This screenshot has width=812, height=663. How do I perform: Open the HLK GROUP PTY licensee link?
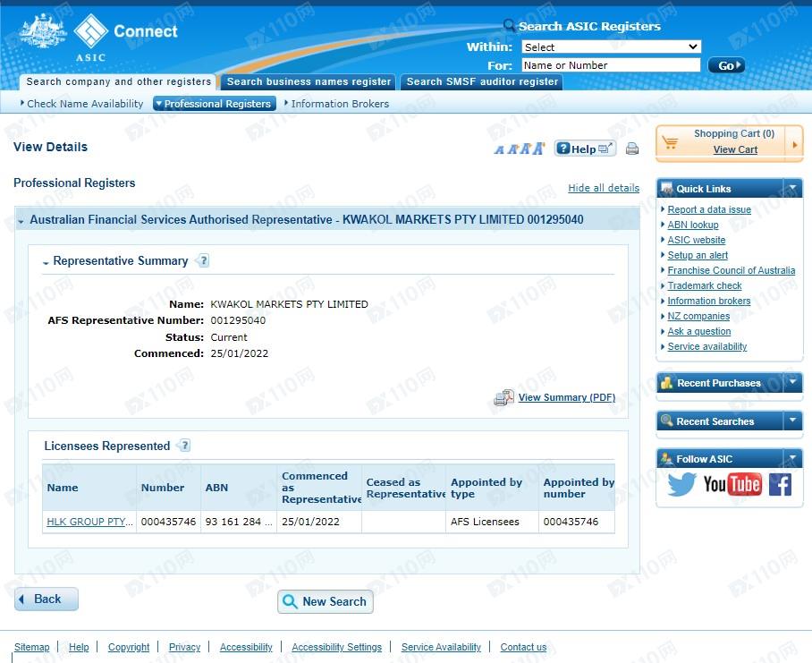tap(89, 522)
